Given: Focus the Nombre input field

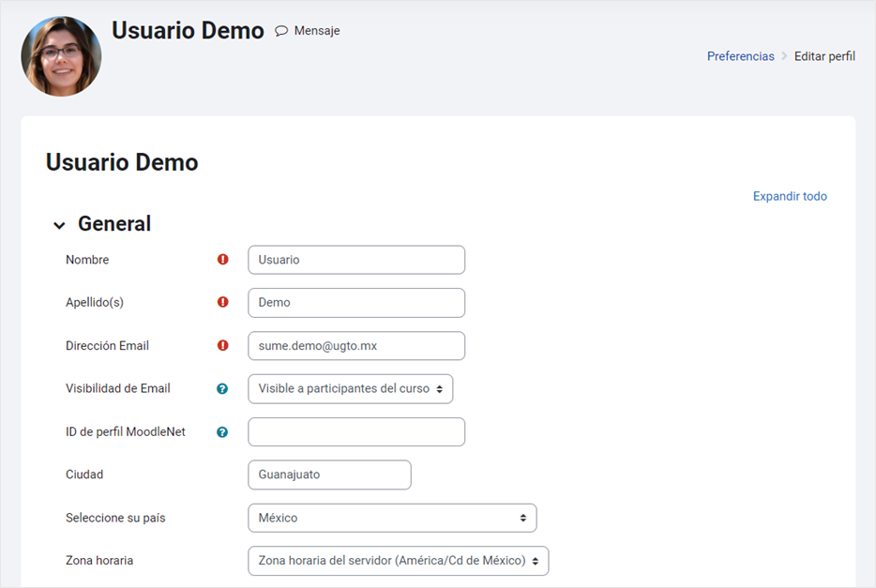Looking at the screenshot, I should 356,260.
